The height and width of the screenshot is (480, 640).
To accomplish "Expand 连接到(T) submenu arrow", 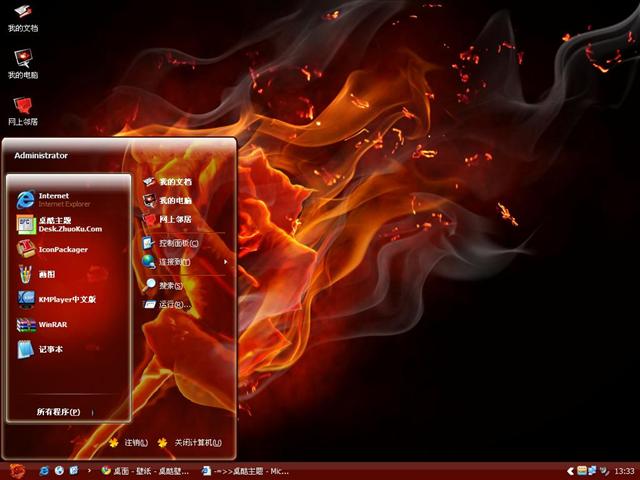I will (225, 262).
